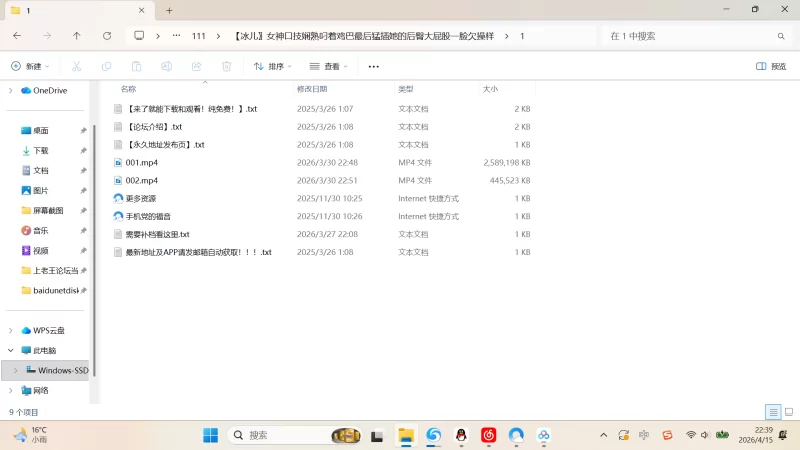Open the Windows Start menu
Screen dimensions: 800x450
click(x=211, y=435)
